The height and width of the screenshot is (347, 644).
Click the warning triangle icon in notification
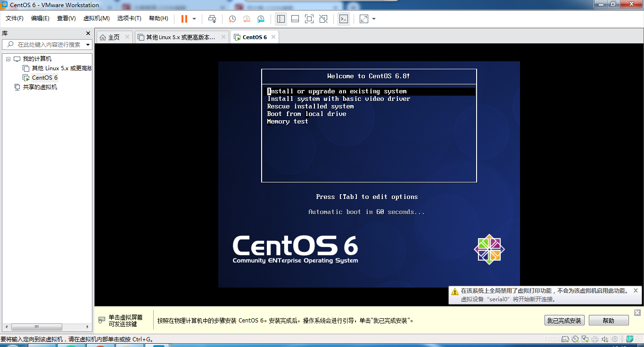pos(454,291)
